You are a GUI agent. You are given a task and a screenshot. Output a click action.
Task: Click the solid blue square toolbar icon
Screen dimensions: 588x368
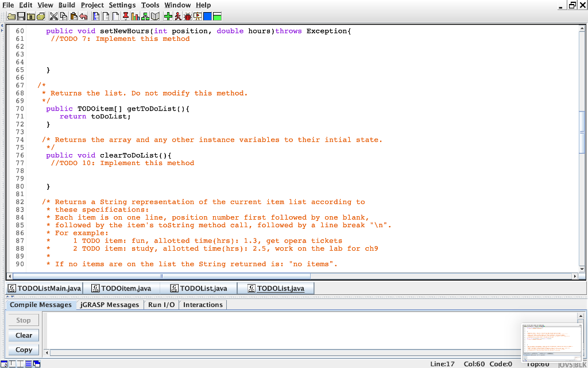207,16
